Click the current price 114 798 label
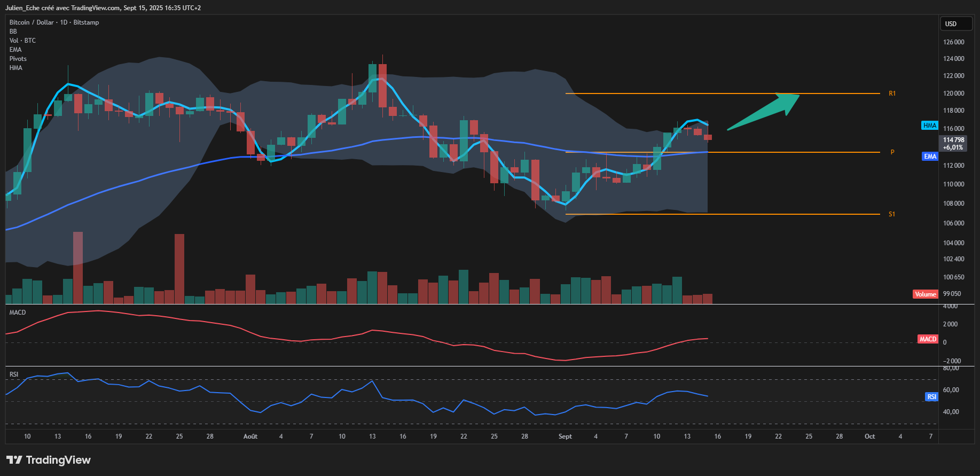980x476 pixels. [954, 144]
